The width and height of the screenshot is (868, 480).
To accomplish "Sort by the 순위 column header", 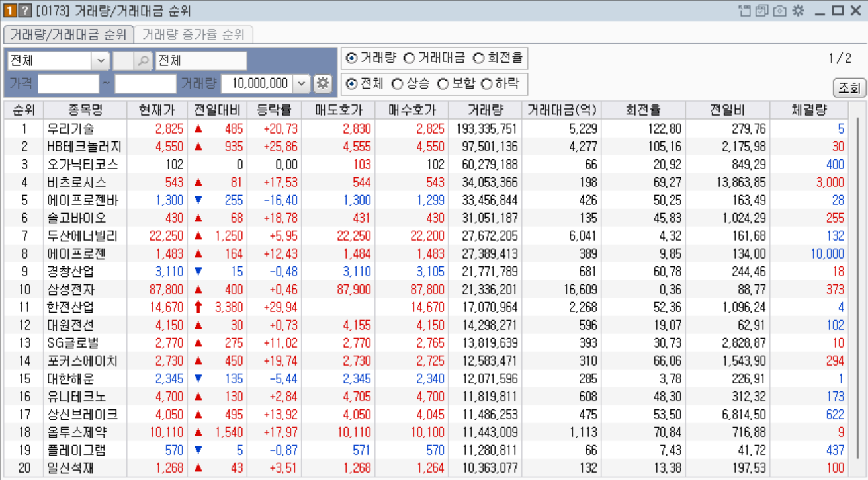I will pos(24,110).
